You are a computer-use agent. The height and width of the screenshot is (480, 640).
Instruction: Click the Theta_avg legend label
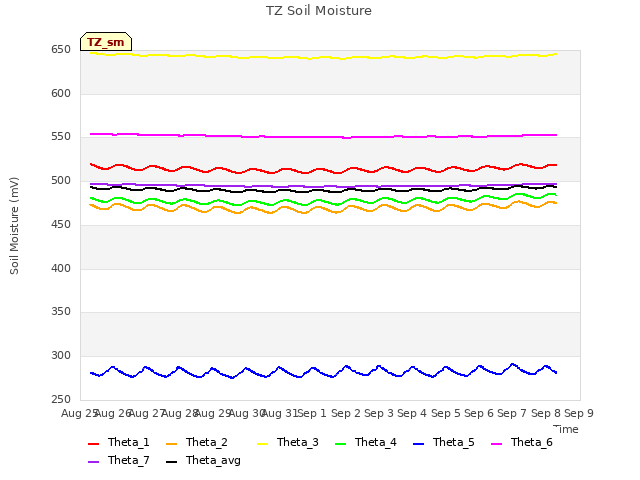(213, 460)
